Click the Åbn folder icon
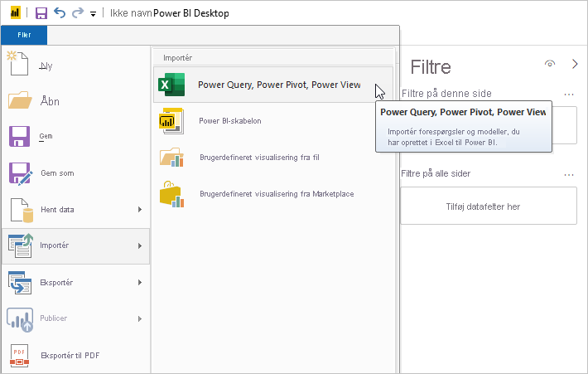Image resolution: width=588 pixels, height=374 pixels. click(20, 101)
